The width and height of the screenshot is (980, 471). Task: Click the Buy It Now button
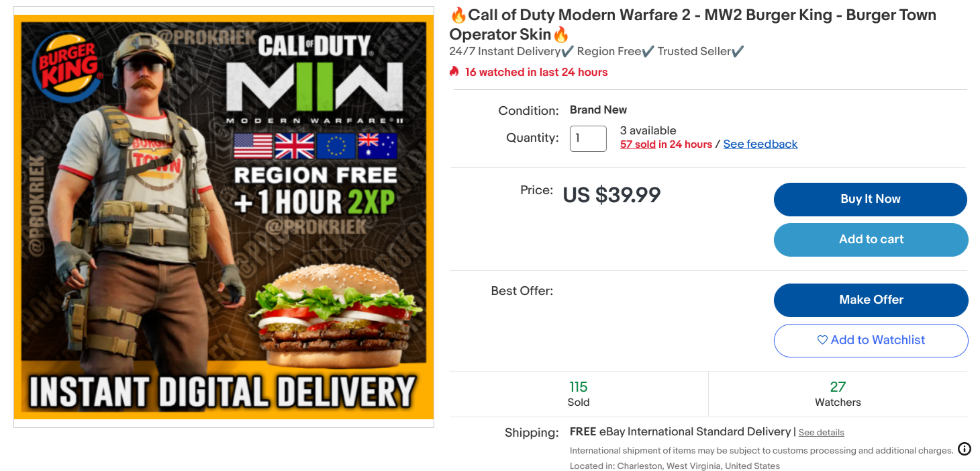[871, 199]
